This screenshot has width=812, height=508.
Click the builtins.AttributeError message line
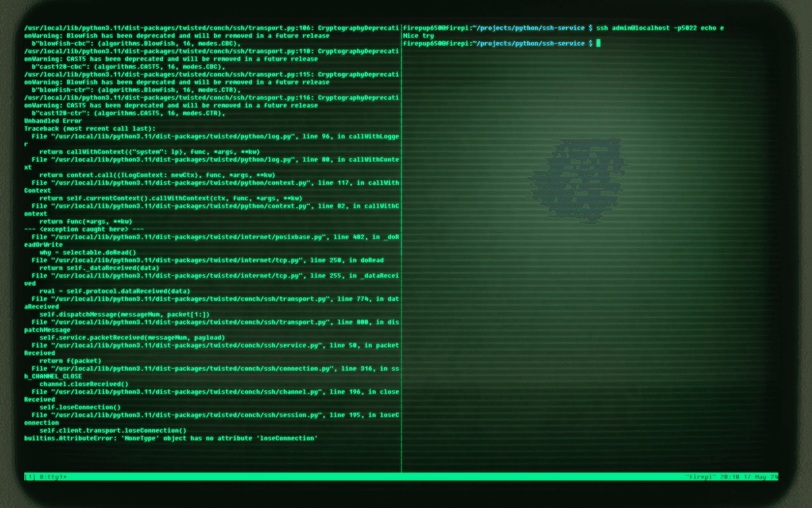coord(170,438)
